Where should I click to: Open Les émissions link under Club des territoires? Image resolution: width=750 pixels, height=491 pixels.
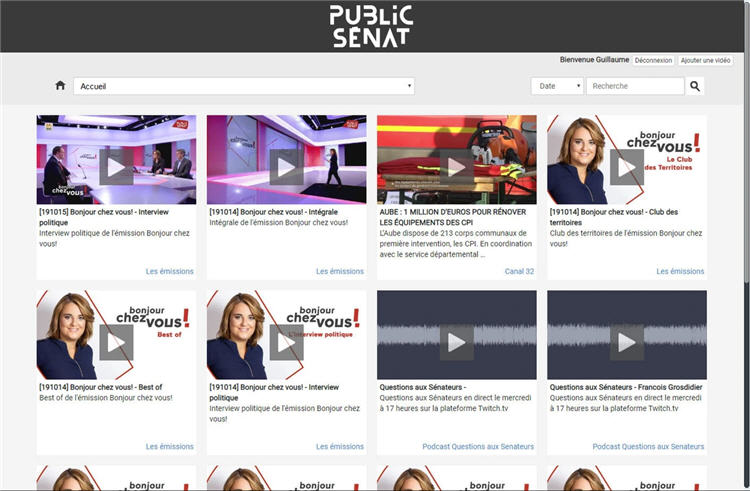[680, 271]
